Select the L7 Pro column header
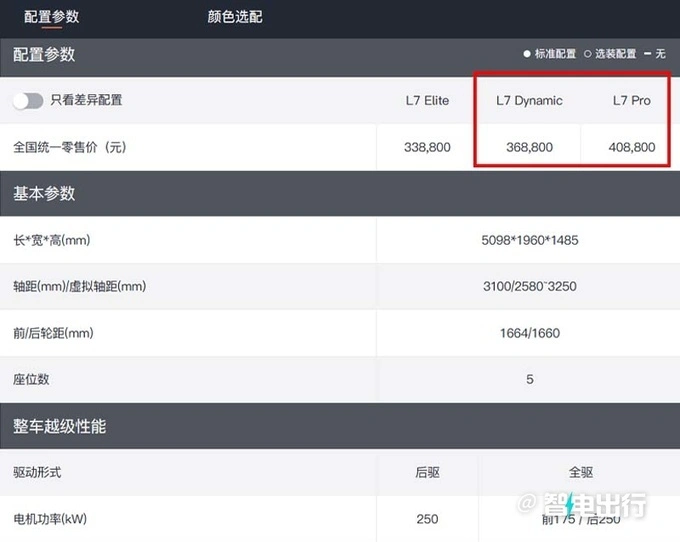This screenshot has width=680, height=542. (x=631, y=100)
